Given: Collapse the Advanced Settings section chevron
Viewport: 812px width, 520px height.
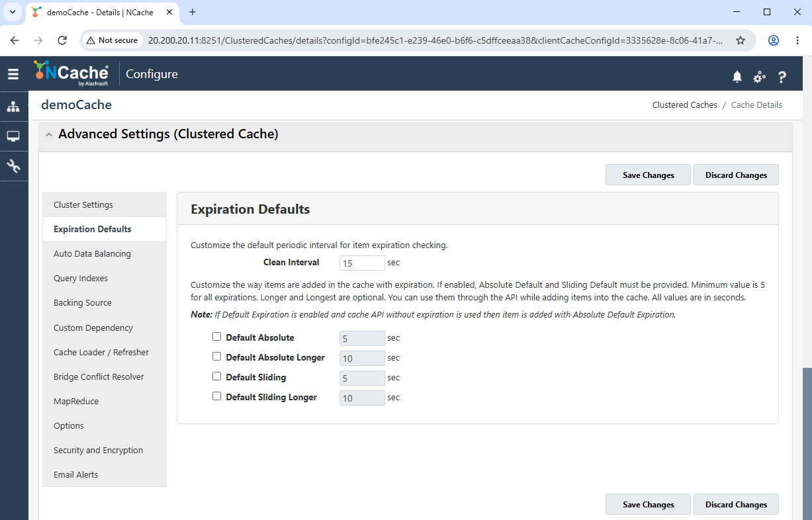Looking at the screenshot, I should click(49, 134).
